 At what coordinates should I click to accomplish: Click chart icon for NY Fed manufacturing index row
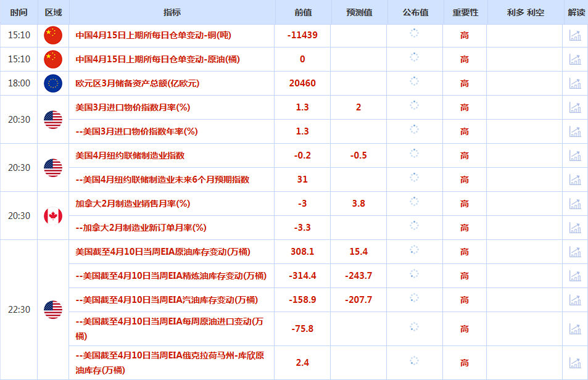tap(575, 156)
